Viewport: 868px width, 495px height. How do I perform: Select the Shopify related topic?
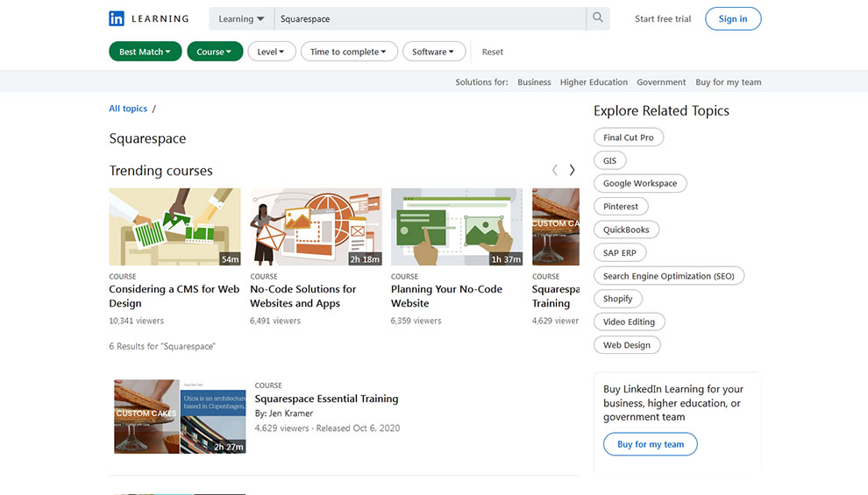[x=618, y=299]
